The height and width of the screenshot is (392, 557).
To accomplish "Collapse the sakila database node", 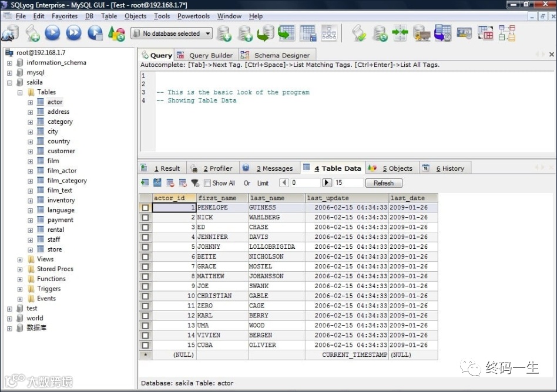I will click(x=9, y=83).
